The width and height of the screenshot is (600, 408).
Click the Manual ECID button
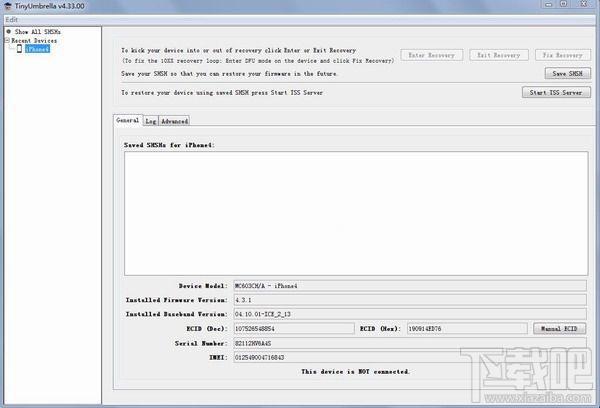pyautogui.click(x=559, y=328)
